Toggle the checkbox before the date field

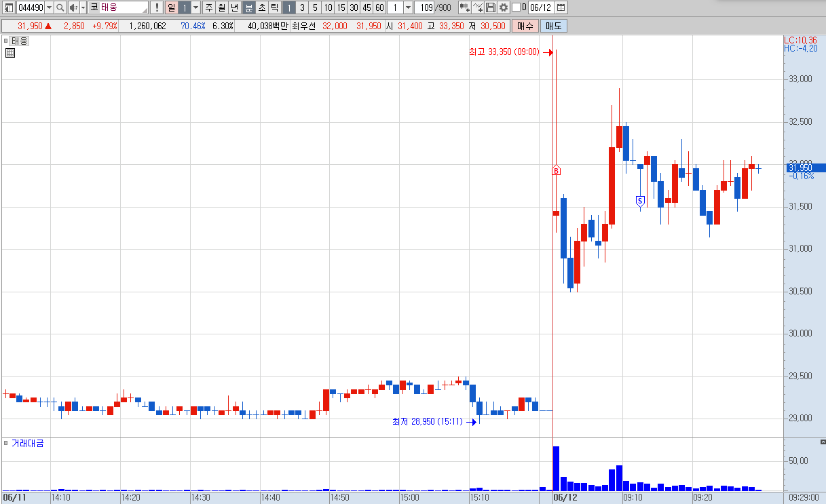516,7
